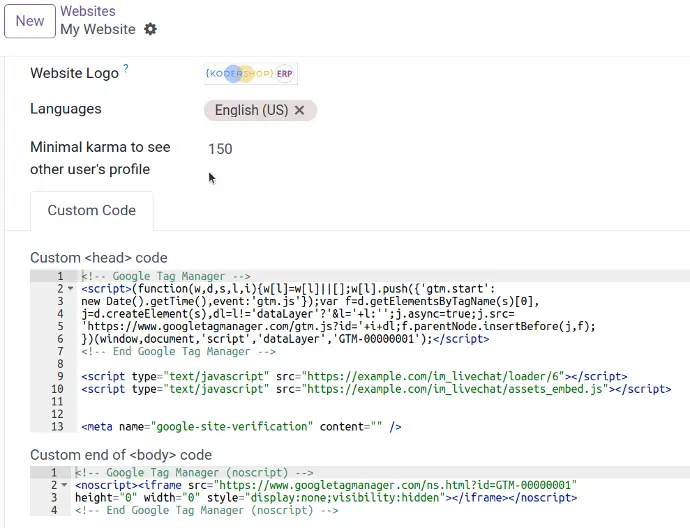Click the Custom end of <body> code label
This screenshot has height=528, width=690.
[121, 455]
